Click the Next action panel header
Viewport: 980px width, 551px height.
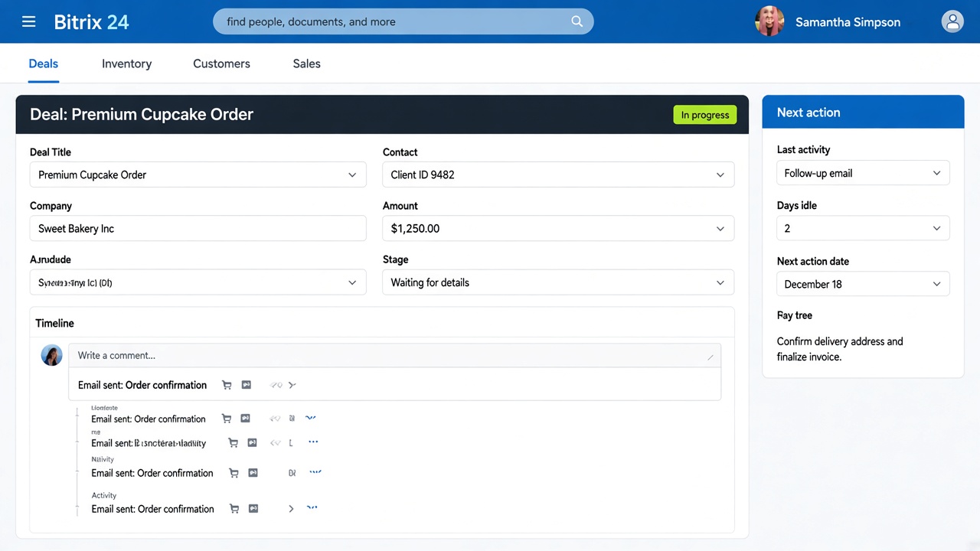(863, 112)
